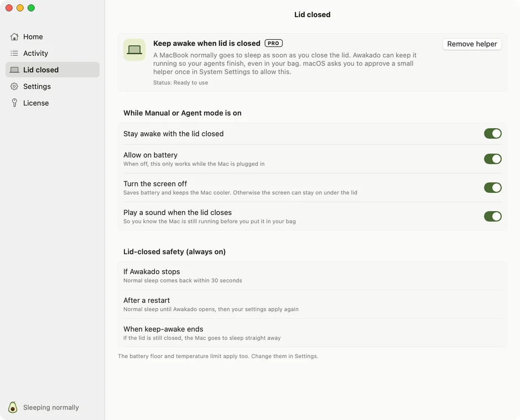Toggle Stay awake with the lid closed
Screen dimensions: 520x420
pyautogui.click(x=492, y=134)
